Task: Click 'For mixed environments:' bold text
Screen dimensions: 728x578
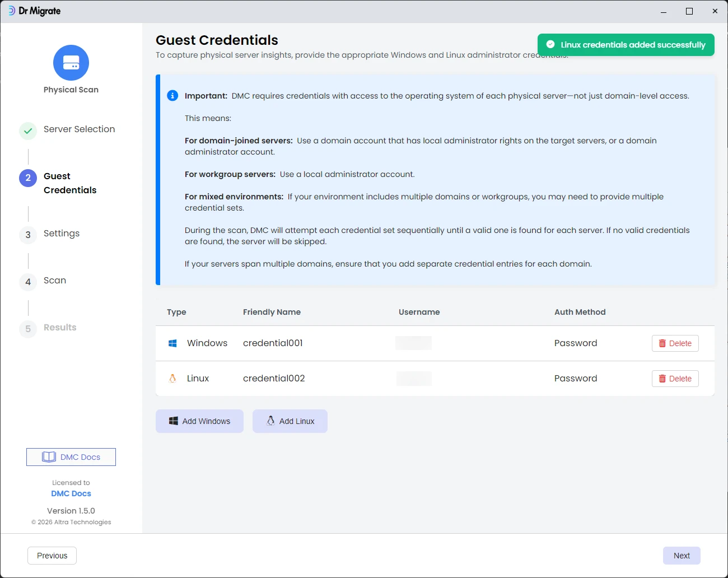Action: 234,197
